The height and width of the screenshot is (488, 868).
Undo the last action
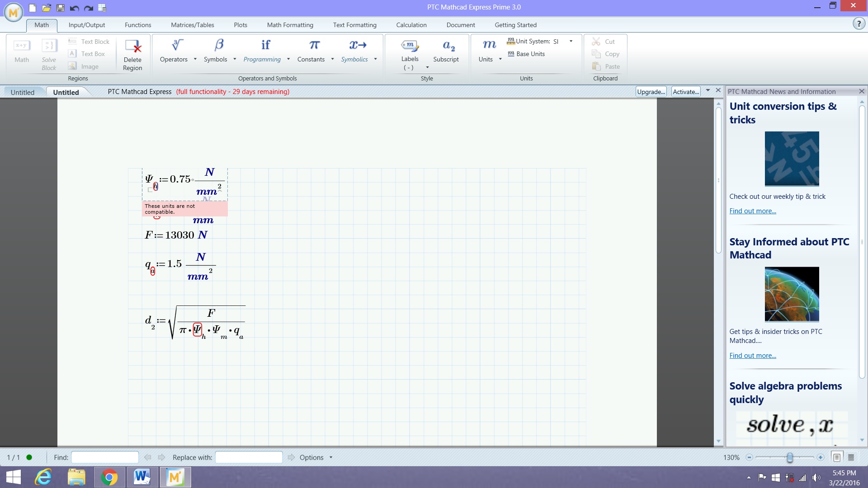(x=75, y=8)
